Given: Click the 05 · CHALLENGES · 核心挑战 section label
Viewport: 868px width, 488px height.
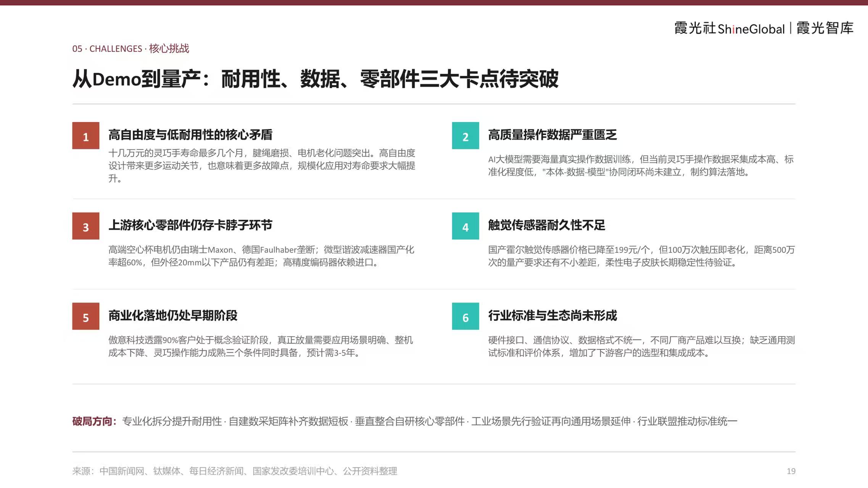Looking at the screenshot, I should [x=130, y=48].
